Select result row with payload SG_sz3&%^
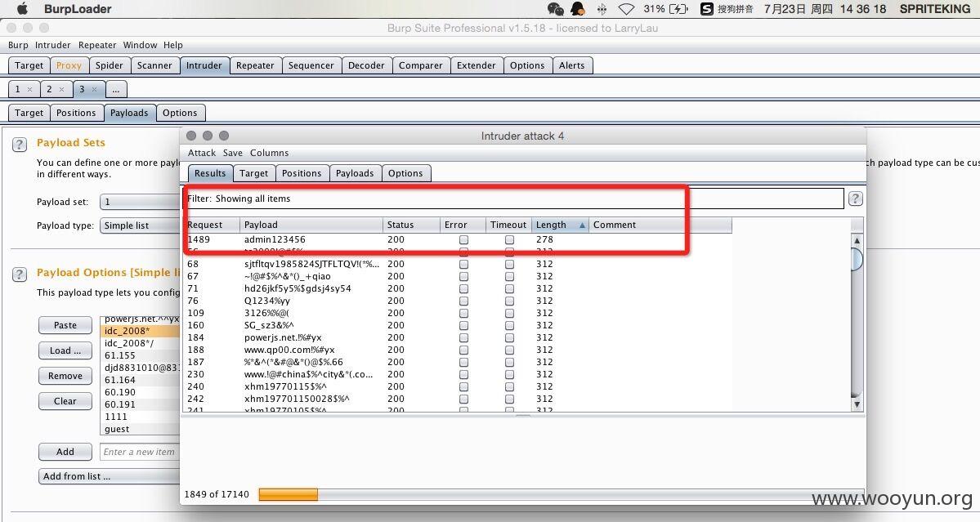Viewport: 980px width, 522px height. click(x=457, y=325)
